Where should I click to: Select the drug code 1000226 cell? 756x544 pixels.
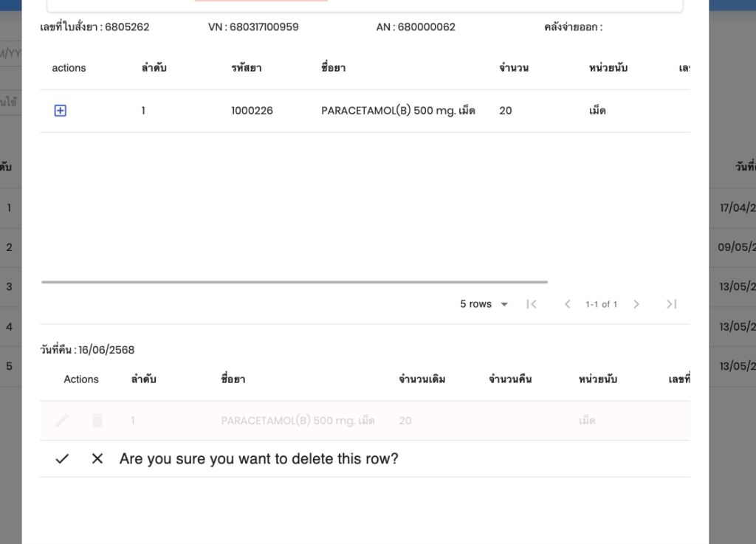(x=252, y=111)
